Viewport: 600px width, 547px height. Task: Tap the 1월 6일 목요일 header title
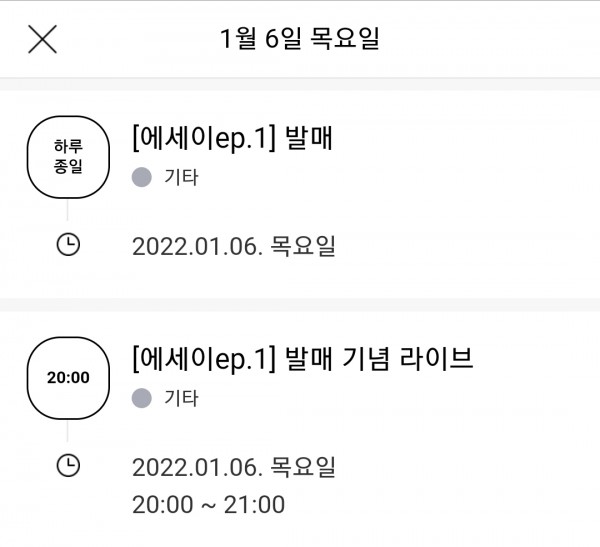tap(300, 38)
